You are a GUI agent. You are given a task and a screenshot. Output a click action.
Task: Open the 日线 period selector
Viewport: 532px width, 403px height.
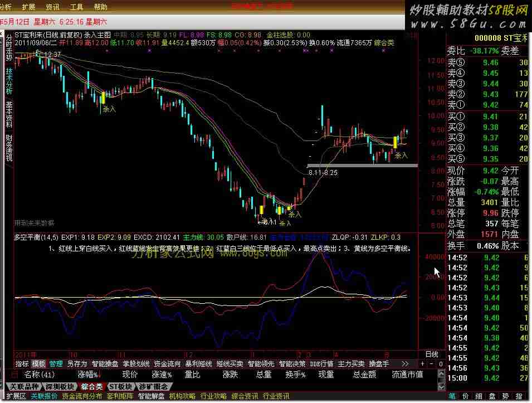[432, 354]
